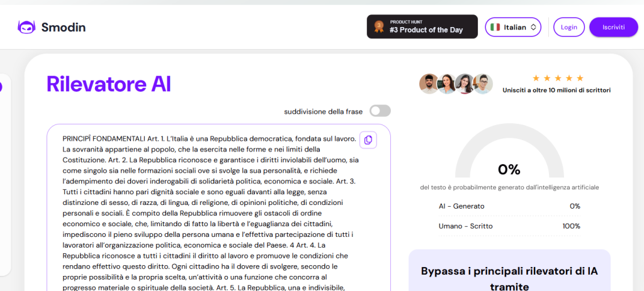
Task: Click the Italian flag icon
Action: (495, 27)
